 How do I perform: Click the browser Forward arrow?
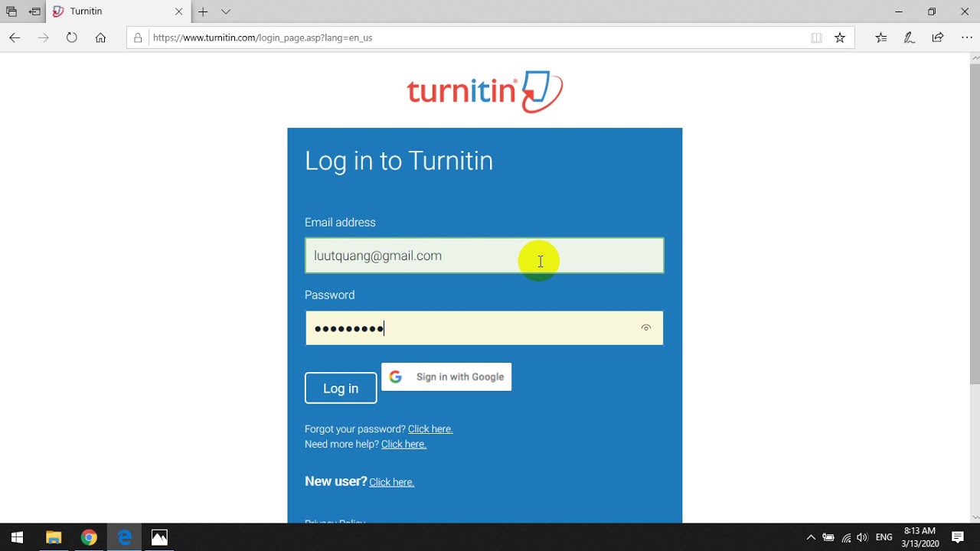tap(43, 37)
